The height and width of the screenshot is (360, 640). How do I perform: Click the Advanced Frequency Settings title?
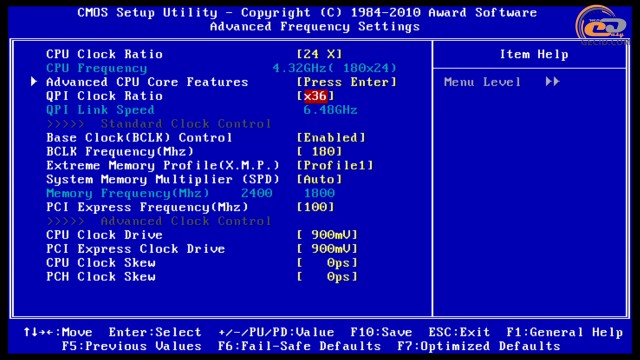pyautogui.click(x=315, y=27)
